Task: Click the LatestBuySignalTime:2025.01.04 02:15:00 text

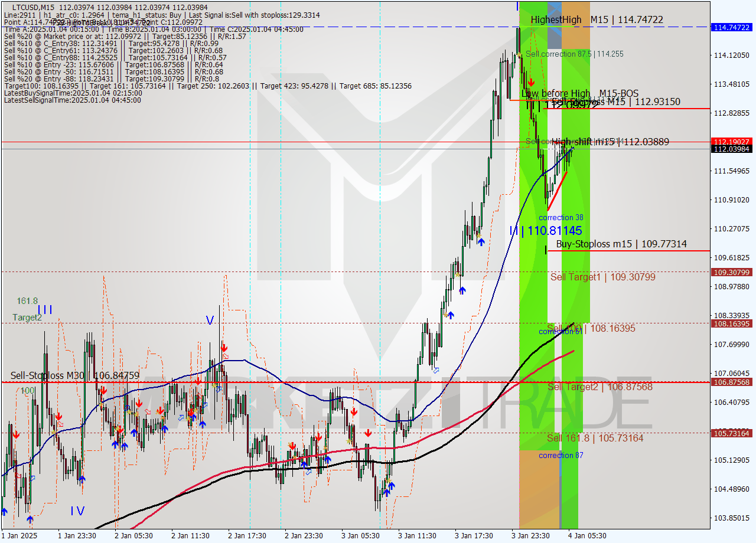Action: click(x=73, y=93)
